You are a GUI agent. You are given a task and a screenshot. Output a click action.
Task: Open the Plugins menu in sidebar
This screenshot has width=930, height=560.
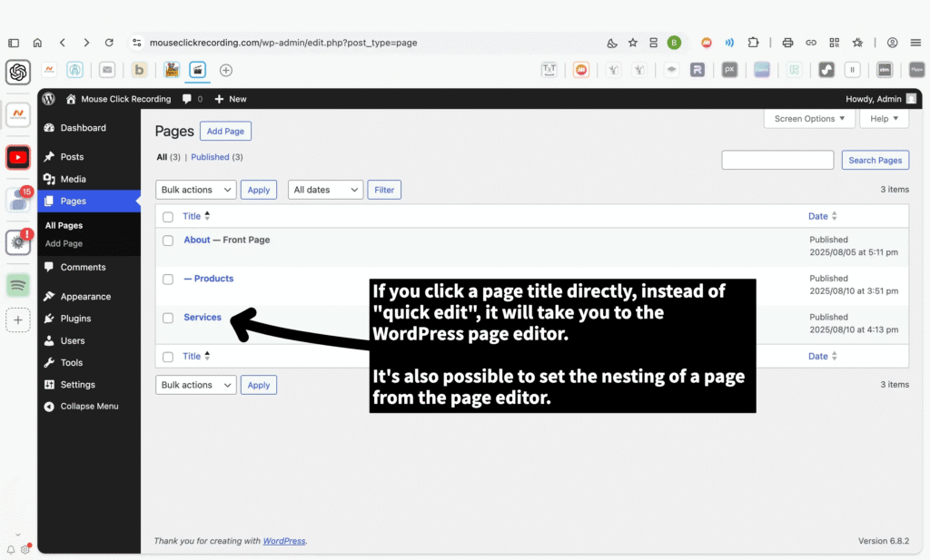coord(75,319)
